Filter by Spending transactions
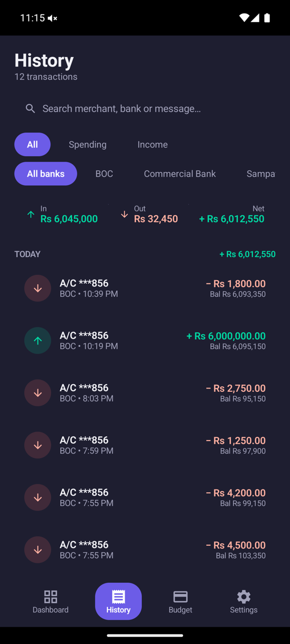The image size is (290, 644). click(x=88, y=144)
